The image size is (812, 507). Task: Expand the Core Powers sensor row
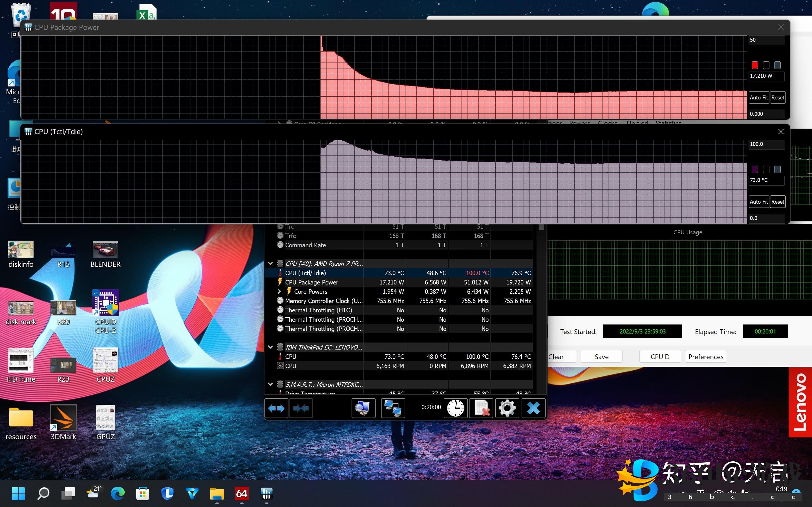coord(279,292)
